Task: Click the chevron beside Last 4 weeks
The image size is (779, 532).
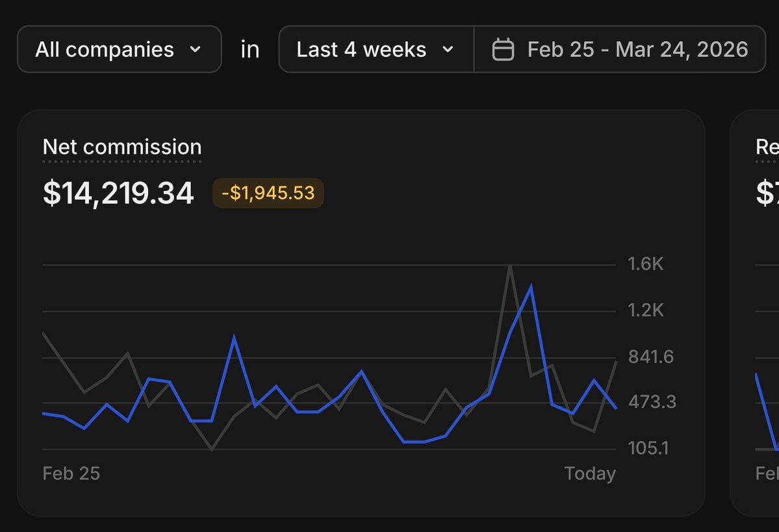Action: point(448,49)
